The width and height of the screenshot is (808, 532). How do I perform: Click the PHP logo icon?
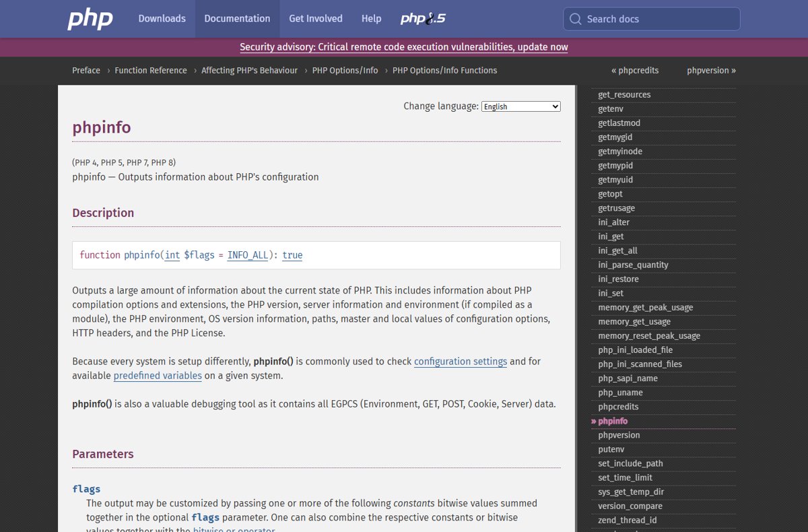90,19
